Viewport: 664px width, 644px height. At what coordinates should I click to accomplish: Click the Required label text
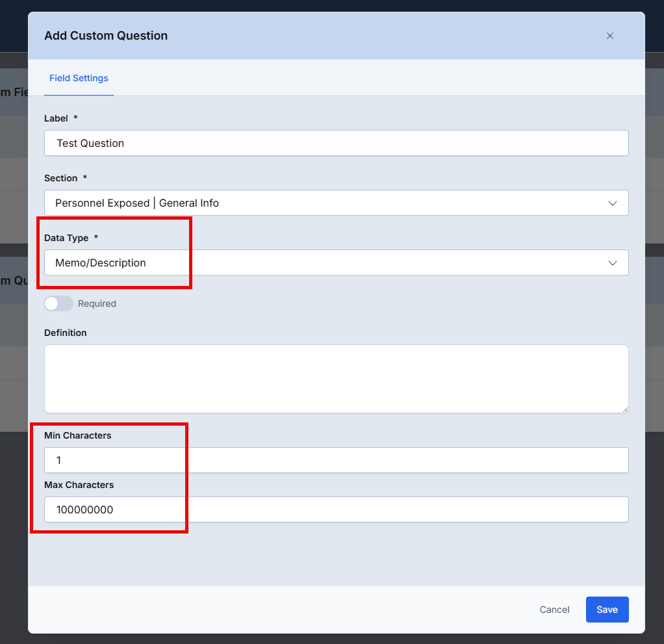(x=97, y=303)
